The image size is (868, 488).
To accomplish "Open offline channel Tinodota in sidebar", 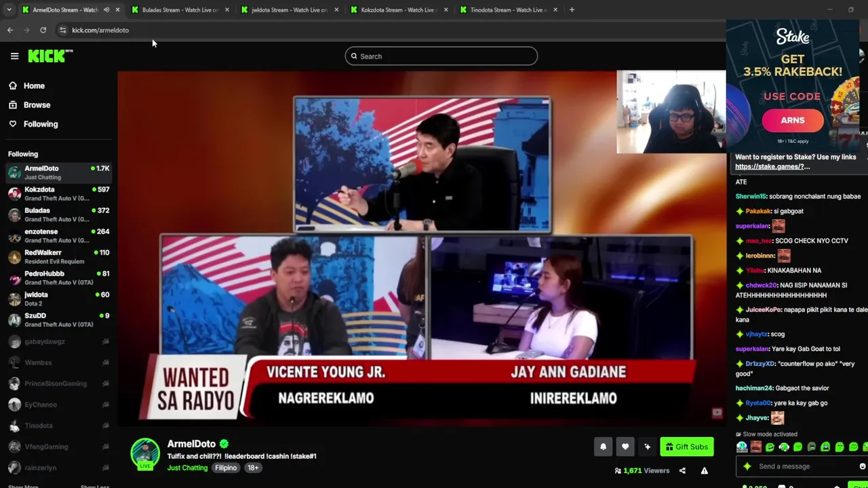I will [x=59, y=426].
